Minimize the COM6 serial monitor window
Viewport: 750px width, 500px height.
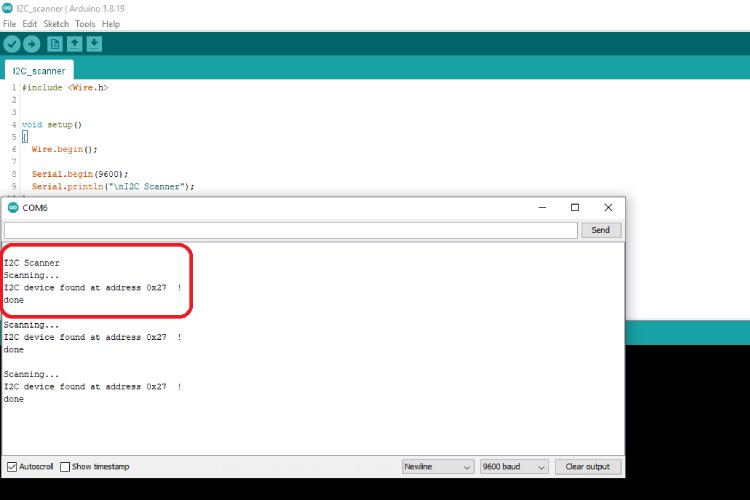tap(542, 207)
